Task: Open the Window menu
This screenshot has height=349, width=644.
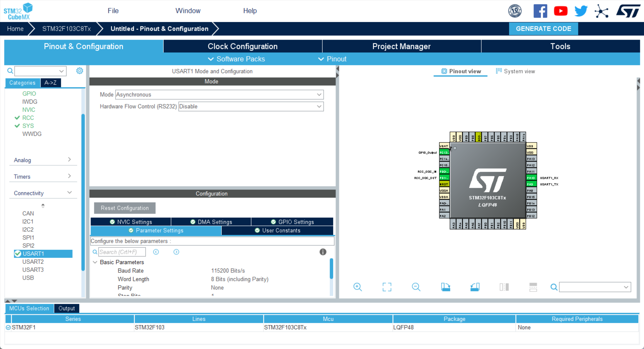Action: coord(188,11)
